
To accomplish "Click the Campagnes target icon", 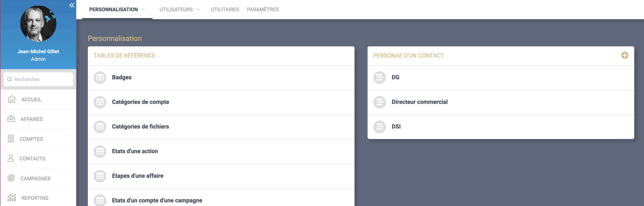I will (11, 178).
